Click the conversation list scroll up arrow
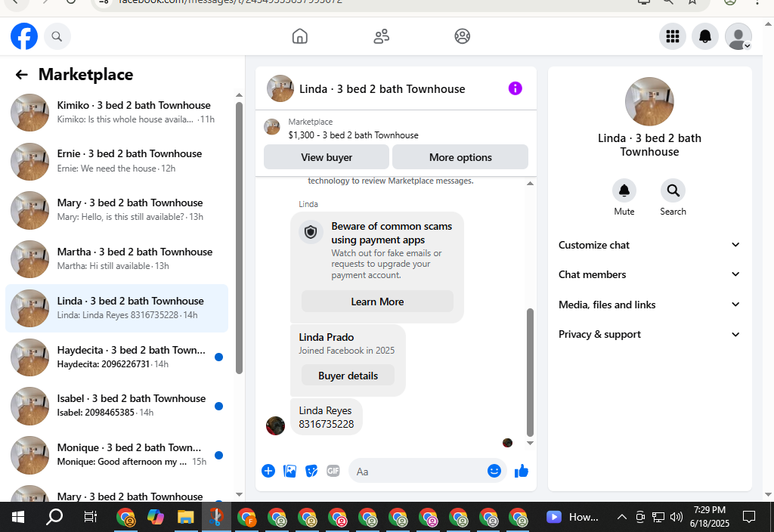This screenshot has height=532, width=774. click(x=239, y=95)
